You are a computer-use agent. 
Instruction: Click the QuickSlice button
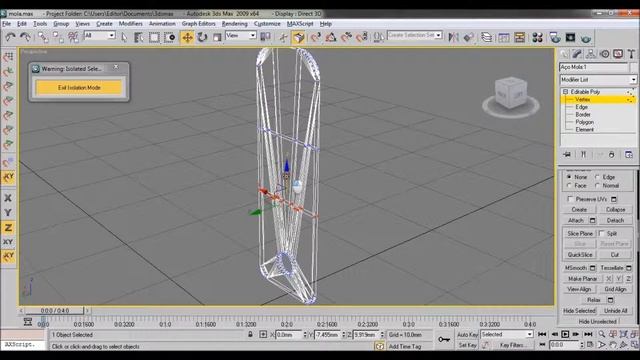(580, 254)
